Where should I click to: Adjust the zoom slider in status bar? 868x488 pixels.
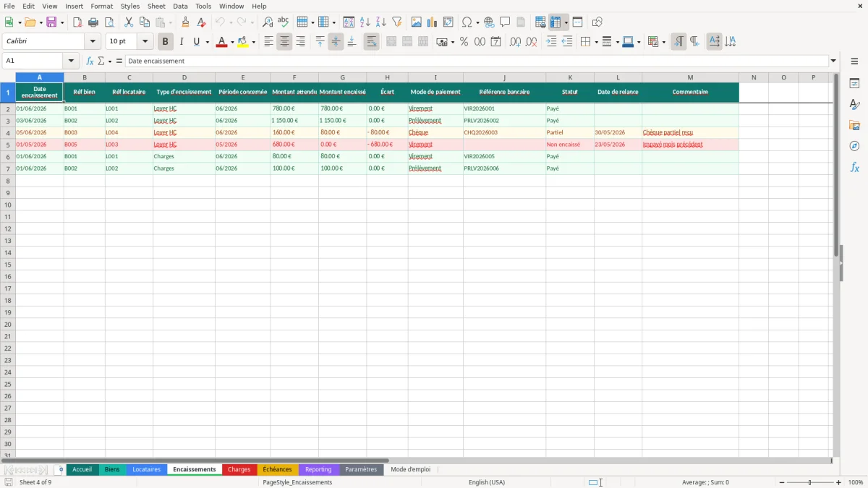pos(810,482)
